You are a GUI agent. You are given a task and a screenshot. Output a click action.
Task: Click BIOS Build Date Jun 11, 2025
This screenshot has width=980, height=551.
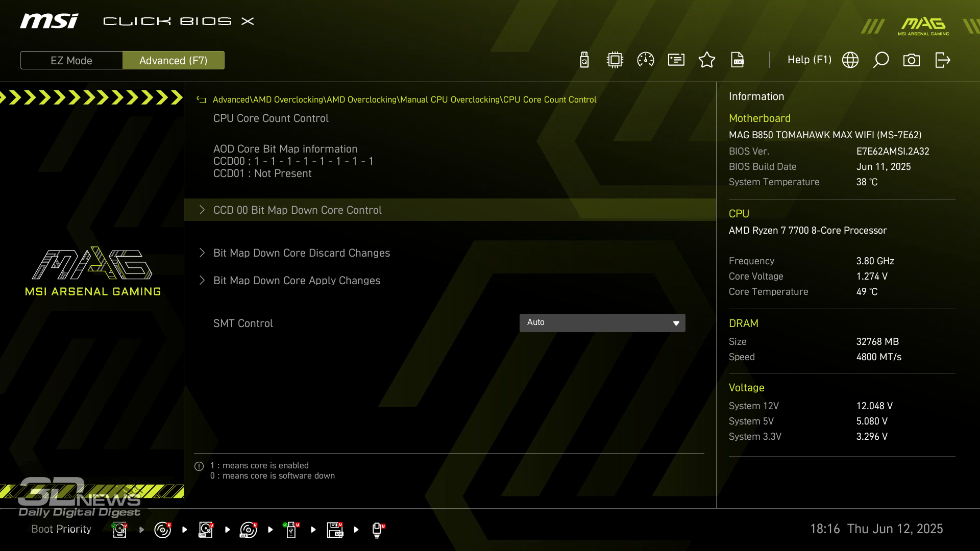tap(884, 167)
